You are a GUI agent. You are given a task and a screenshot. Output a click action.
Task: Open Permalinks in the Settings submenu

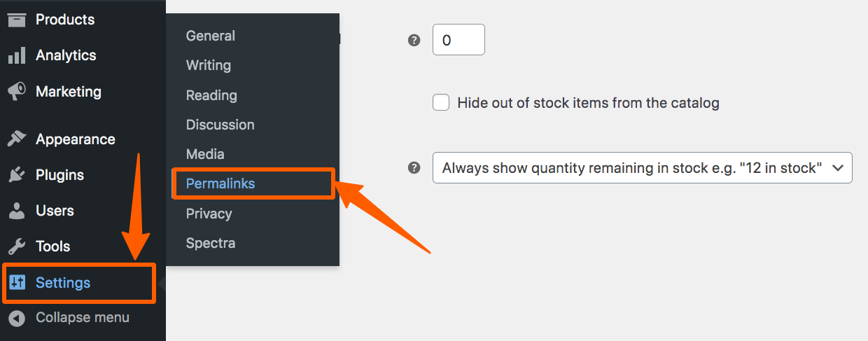(220, 184)
